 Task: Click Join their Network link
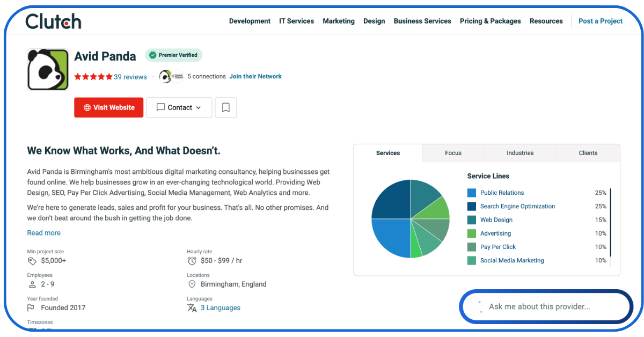(x=255, y=76)
